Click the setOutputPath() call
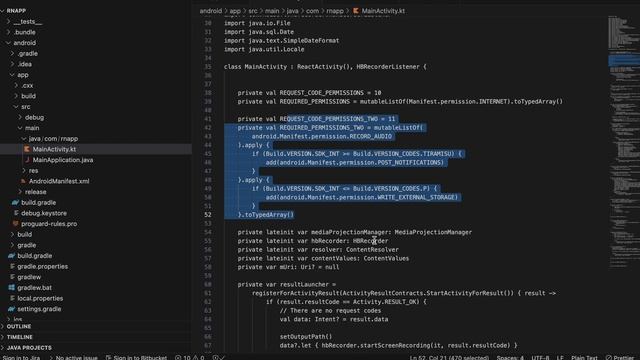This screenshot has height=360, width=640. tap(306, 337)
